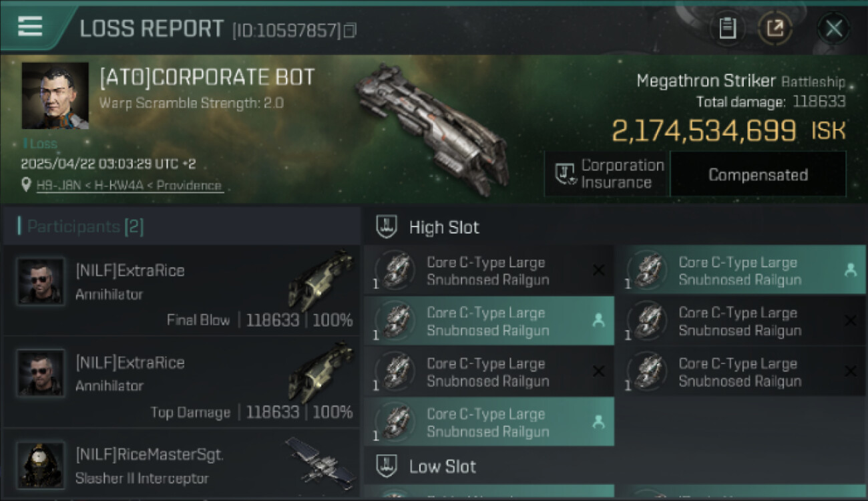Screen dimensions: 868x501
Task: Open the H9-J8N Providence location link
Action: coord(130,186)
